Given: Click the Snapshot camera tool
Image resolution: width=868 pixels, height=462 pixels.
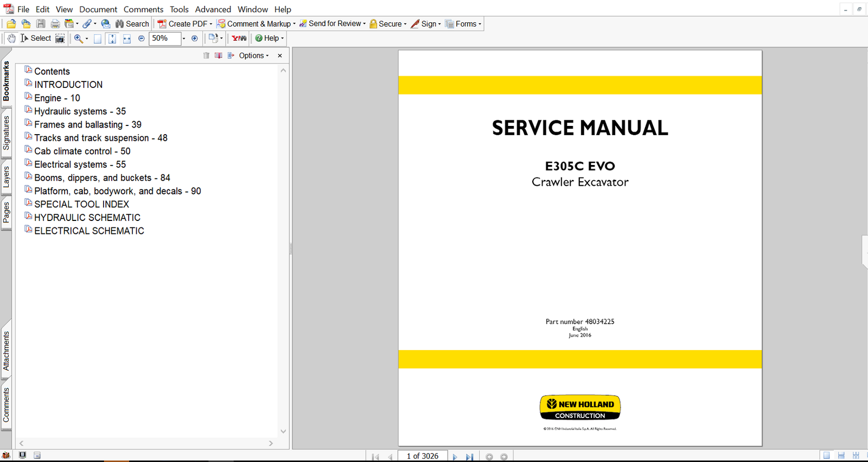Looking at the screenshot, I should pyautogui.click(x=60, y=39).
